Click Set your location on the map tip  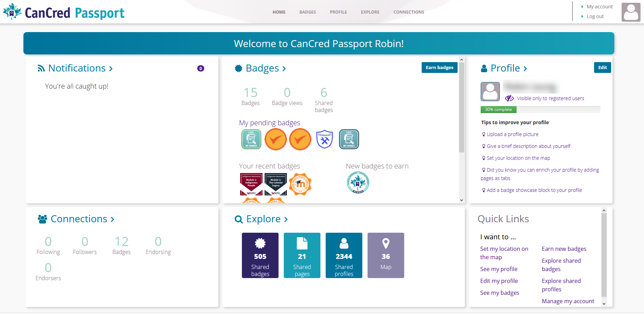coord(518,158)
